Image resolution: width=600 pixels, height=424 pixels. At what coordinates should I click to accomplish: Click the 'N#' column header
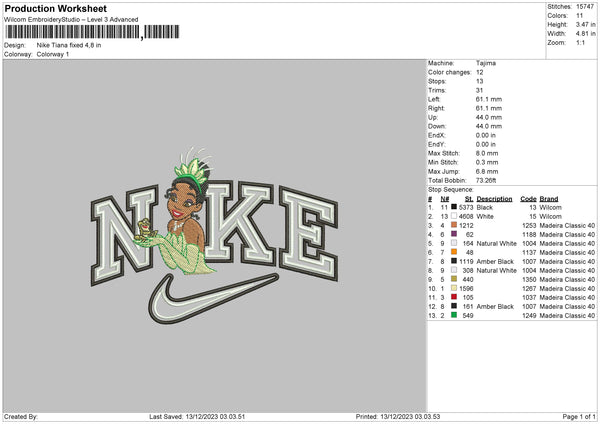pyautogui.click(x=445, y=199)
